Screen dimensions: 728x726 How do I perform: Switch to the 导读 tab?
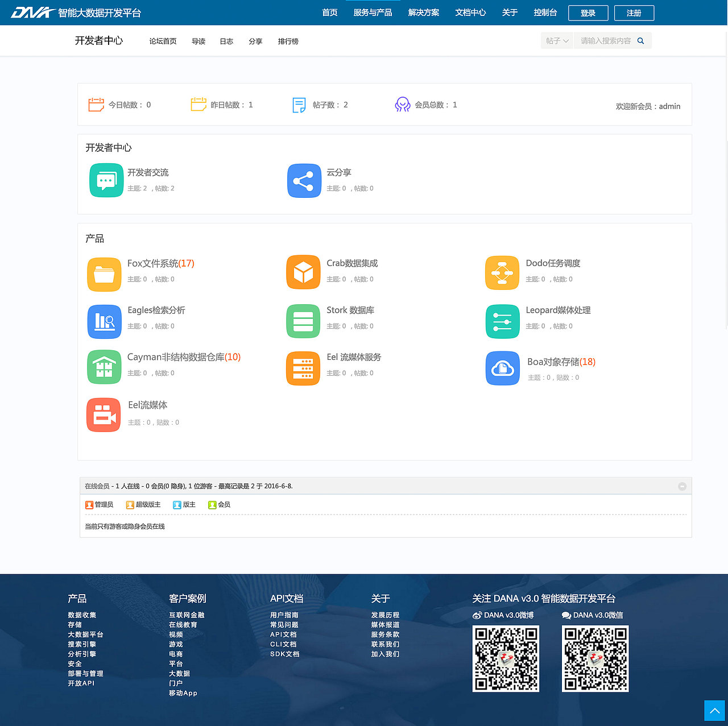pyautogui.click(x=198, y=42)
